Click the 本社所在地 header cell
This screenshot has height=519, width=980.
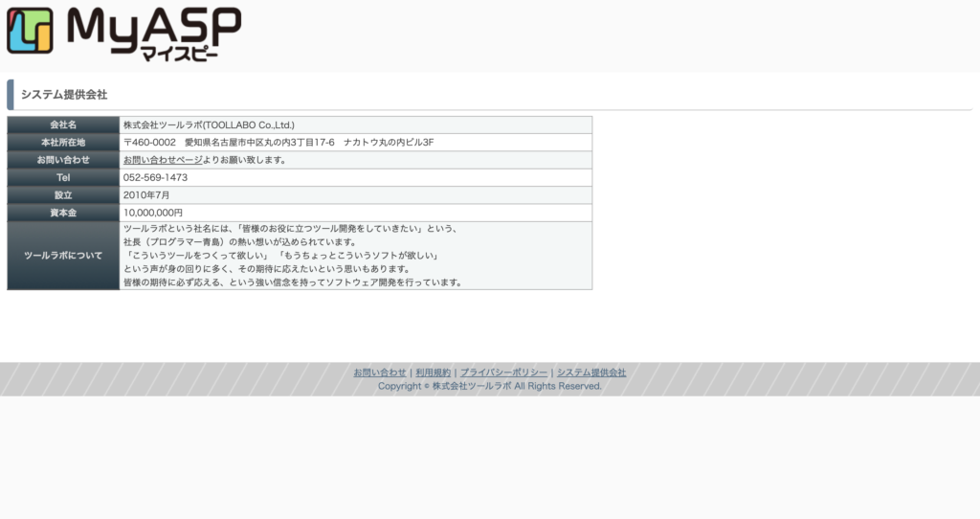pos(63,143)
